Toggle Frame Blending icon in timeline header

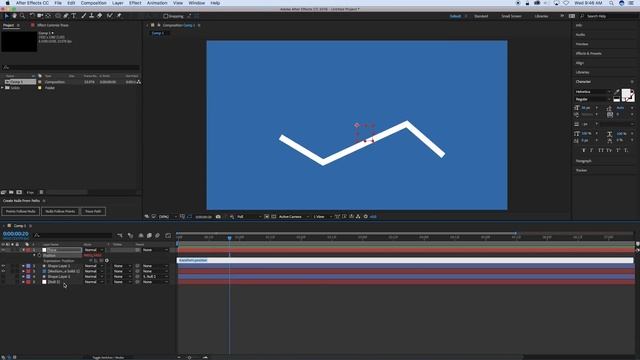[149, 236]
